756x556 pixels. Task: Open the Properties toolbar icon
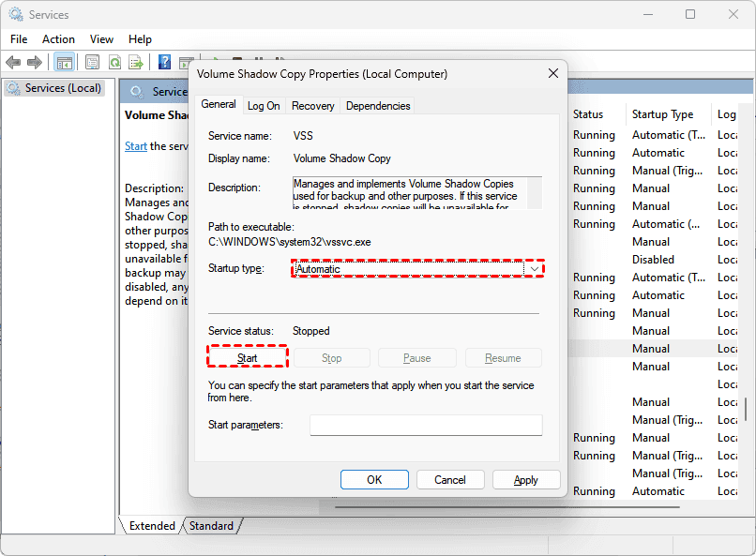[x=92, y=63]
